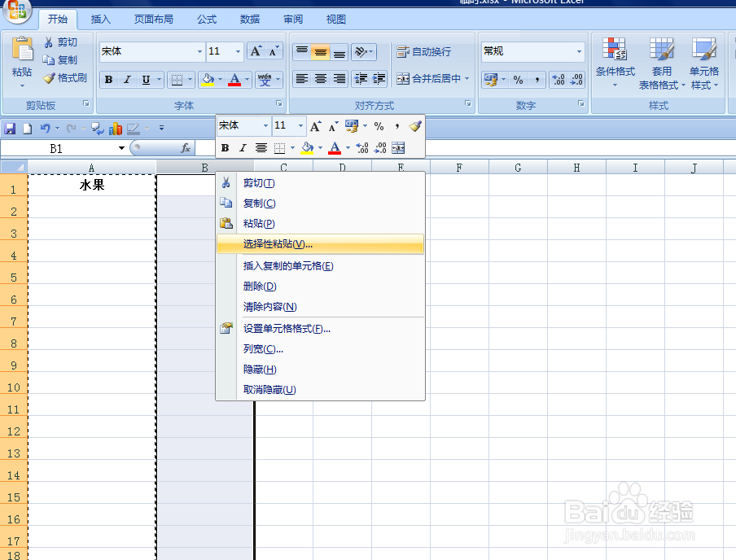Open ribbon font size 11 dropdown
The width and height of the screenshot is (736, 560).
point(238,51)
